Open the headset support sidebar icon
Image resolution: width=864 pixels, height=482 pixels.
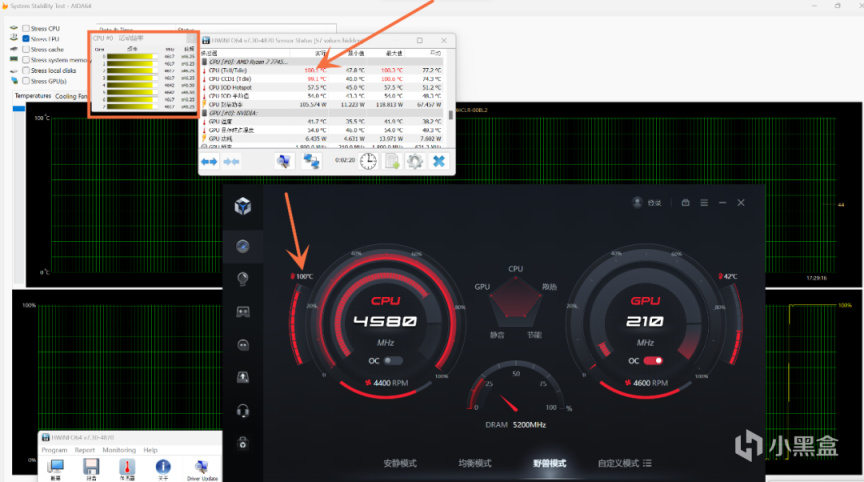(x=243, y=410)
